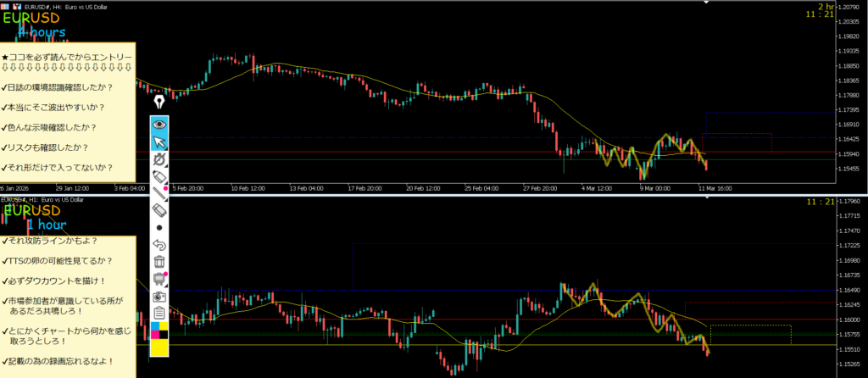The height and width of the screenshot is (378, 868).
Task: Click the grid icon in H4 chart header
Action: pos(5,5)
